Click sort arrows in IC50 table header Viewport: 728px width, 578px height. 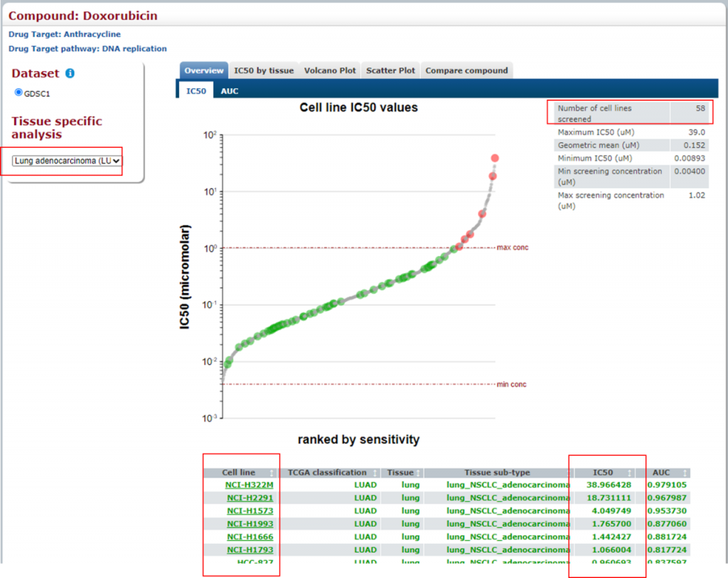(628, 473)
